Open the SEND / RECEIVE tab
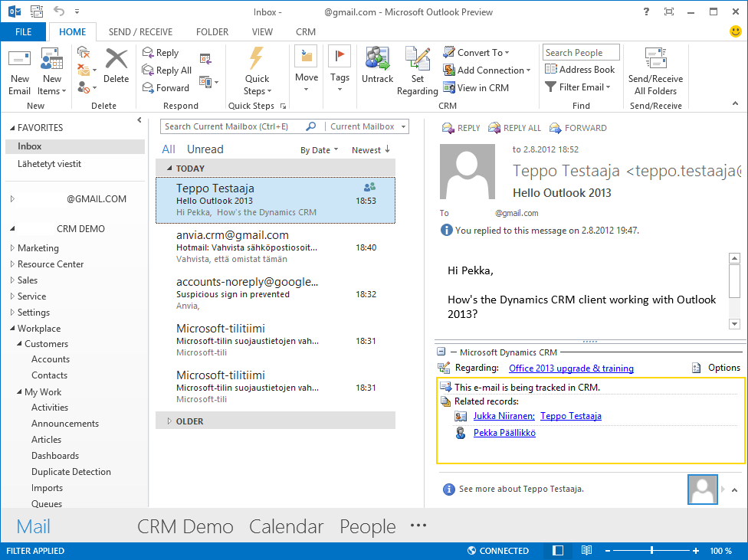This screenshot has width=748, height=560. pos(140,32)
